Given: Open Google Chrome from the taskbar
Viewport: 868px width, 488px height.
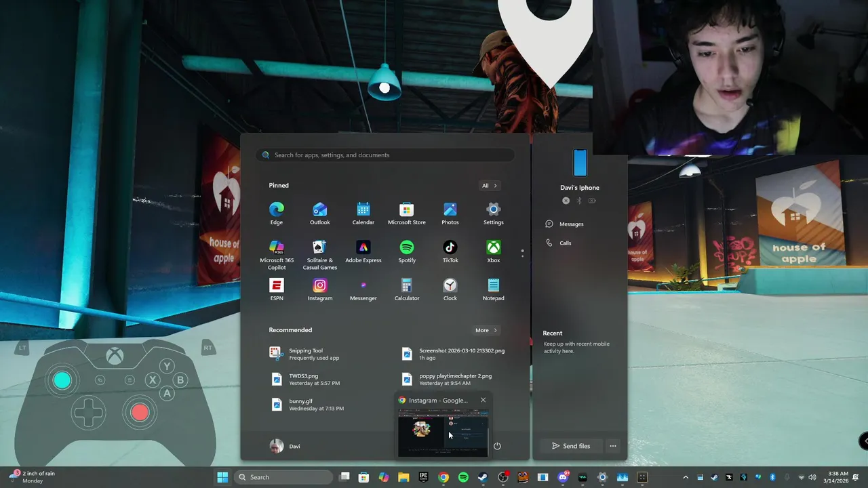Looking at the screenshot, I should click(443, 477).
